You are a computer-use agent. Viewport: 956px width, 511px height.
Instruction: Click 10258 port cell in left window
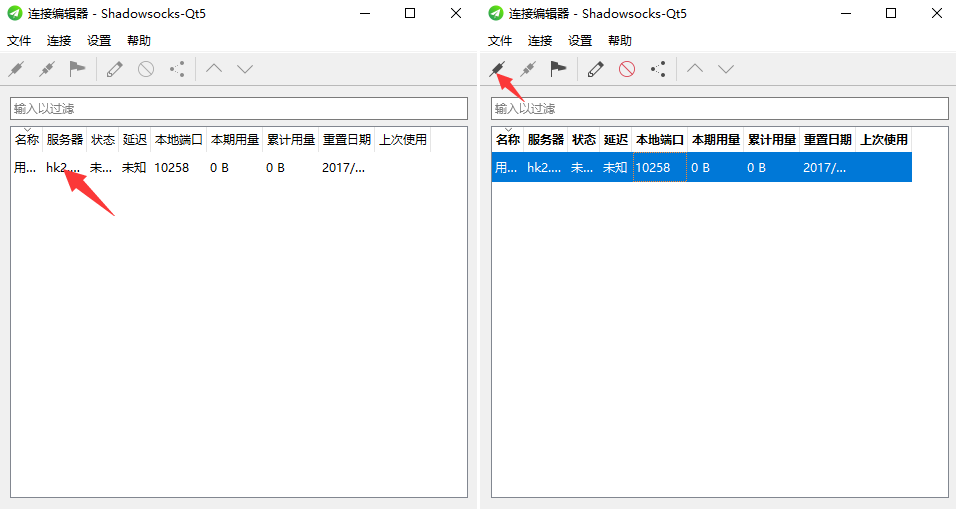coord(179,168)
